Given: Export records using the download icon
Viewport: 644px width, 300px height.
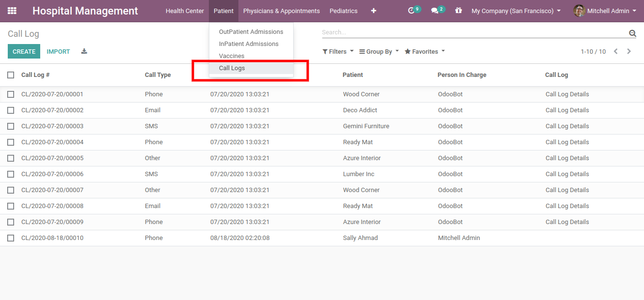Looking at the screenshot, I should click(x=84, y=51).
